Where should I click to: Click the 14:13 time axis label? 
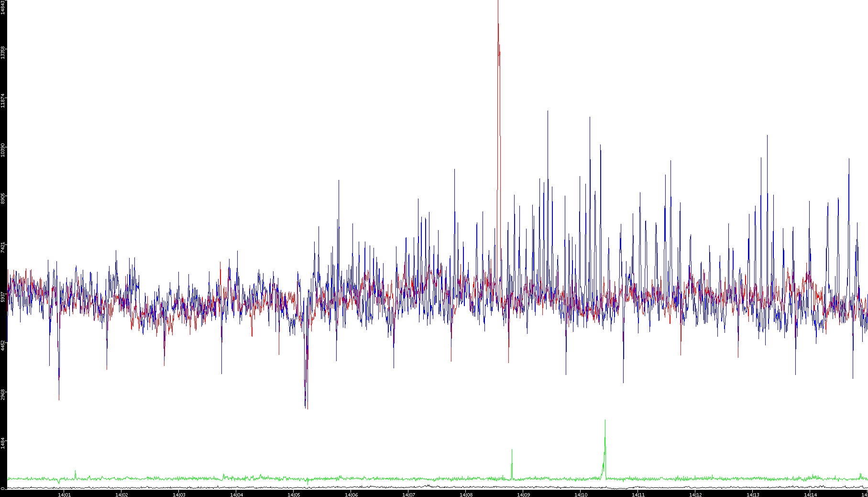pos(753,495)
